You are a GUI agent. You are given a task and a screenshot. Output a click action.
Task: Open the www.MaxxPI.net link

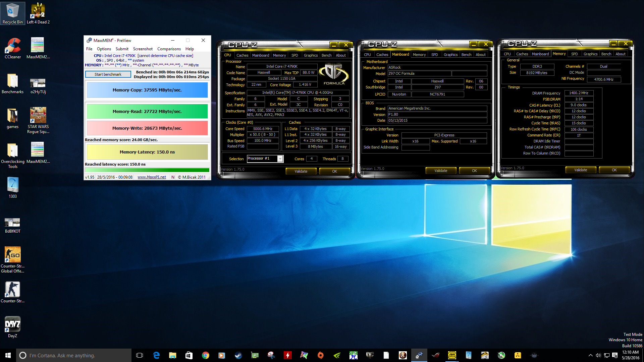pos(152,177)
